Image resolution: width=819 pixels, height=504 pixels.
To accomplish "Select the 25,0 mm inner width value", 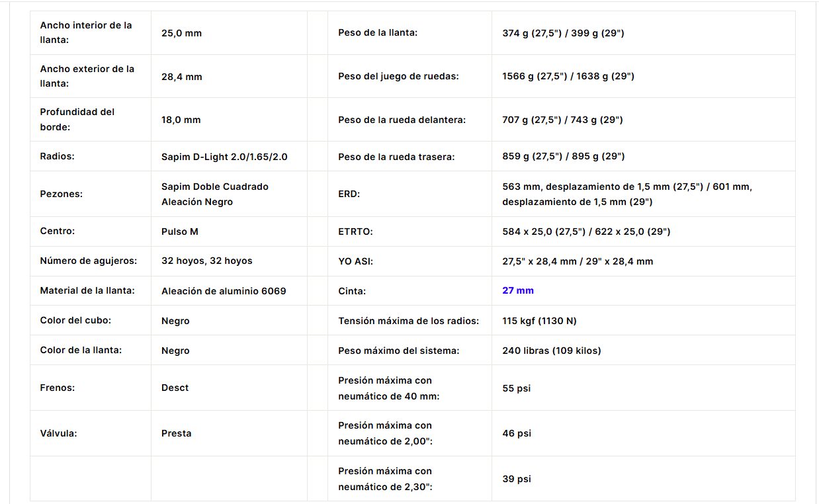I will click(x=181, y=32).
